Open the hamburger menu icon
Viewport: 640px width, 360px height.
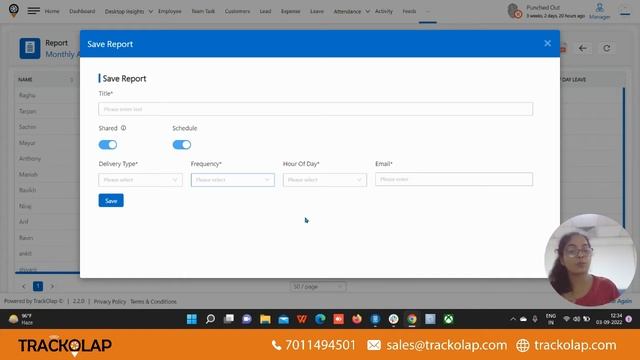(x=33, y=11)
